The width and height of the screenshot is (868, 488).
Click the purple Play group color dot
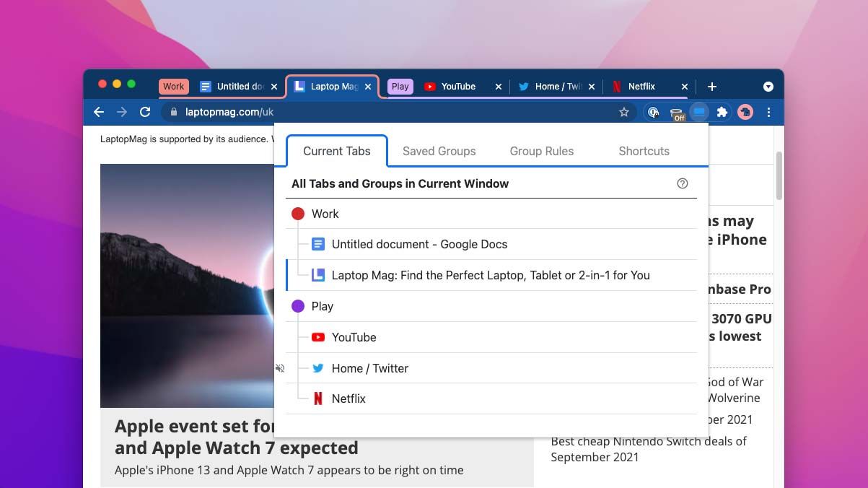click(299, 305)
